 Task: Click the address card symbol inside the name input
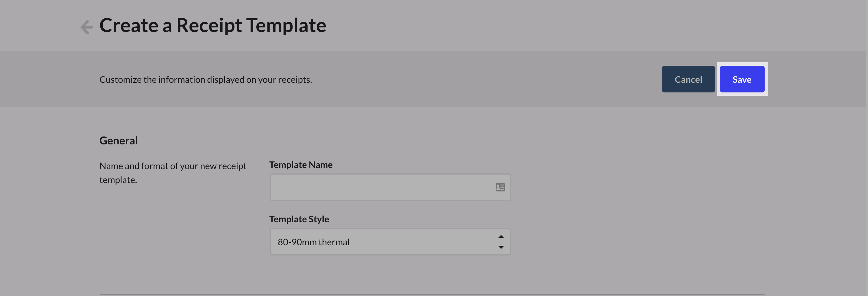[500, 187]
